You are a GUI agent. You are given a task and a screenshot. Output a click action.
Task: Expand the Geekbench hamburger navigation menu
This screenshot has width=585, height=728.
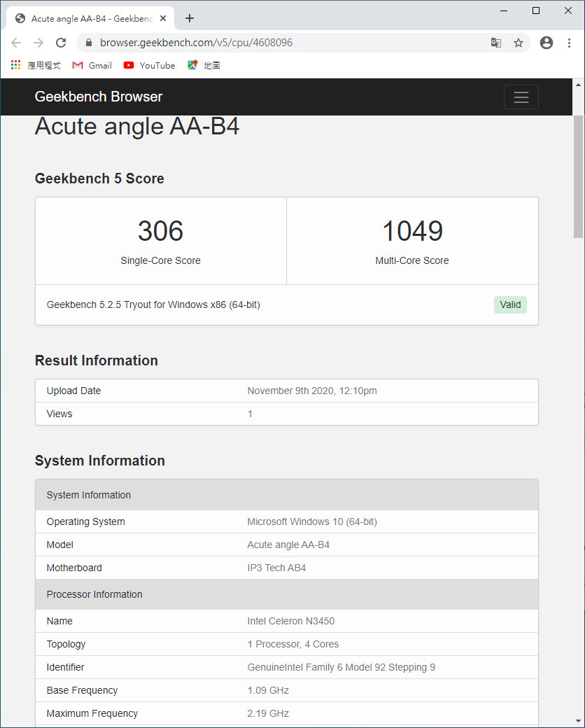[x=521, y=97]
